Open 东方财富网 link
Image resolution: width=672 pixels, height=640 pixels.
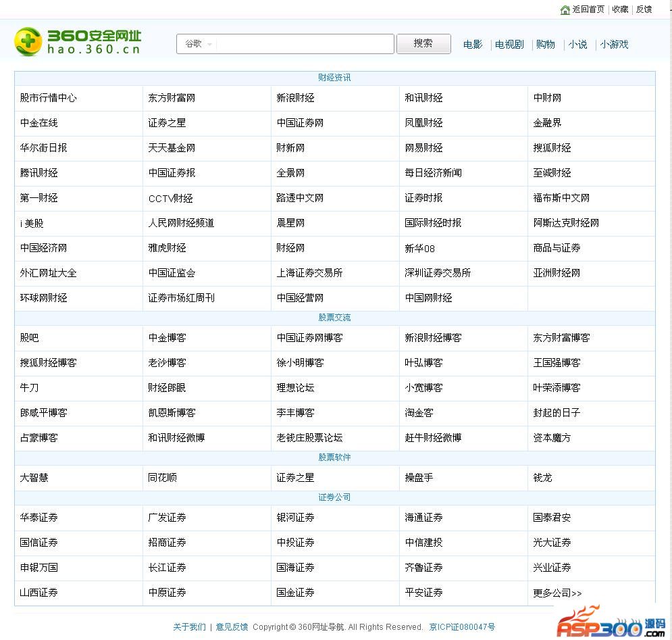click(172, 98)
